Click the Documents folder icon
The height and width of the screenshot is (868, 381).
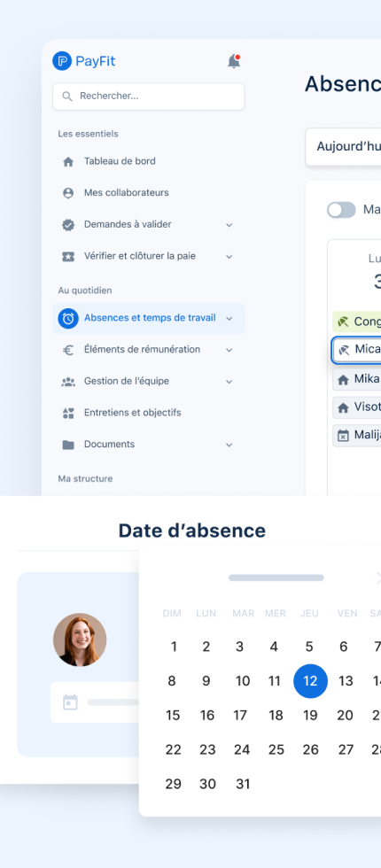(x=68, y=445)
